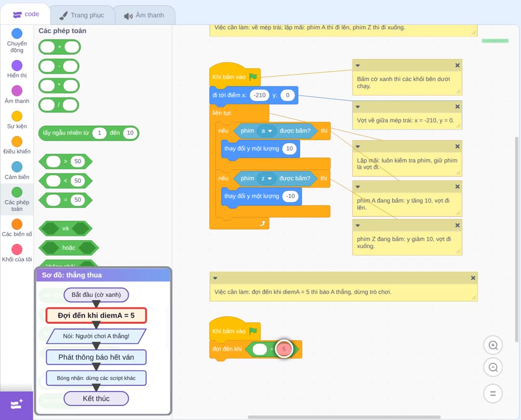Collapse the 'Bấm cờ xanh' comment
Image resolution: width=521 pixels, height=420 pixels.
coord(357,66)
